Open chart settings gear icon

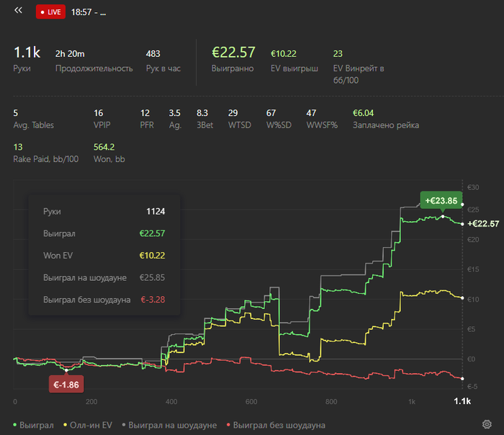[487, 424]
